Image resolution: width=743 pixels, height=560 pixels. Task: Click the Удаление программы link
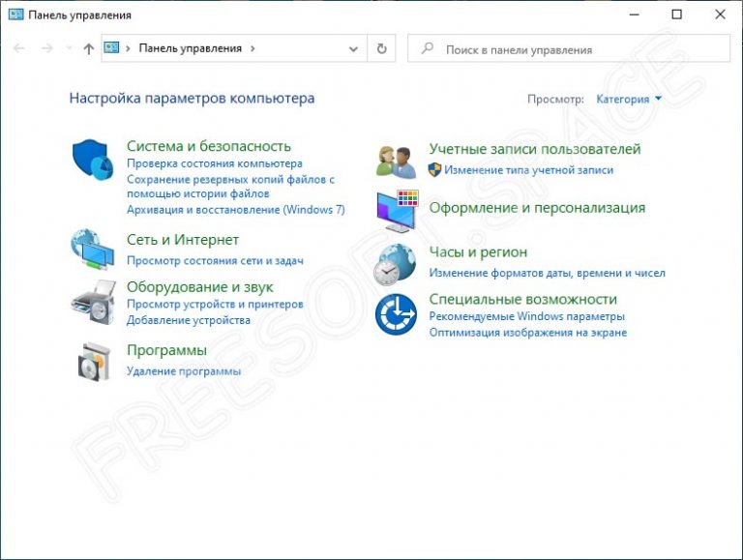click(183, 371)
